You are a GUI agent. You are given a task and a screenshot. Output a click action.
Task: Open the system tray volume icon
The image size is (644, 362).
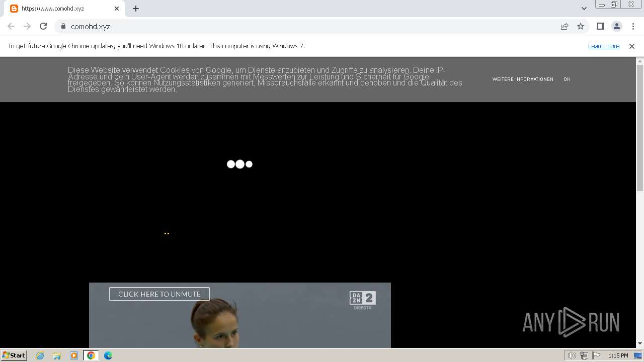pos(572,355)
